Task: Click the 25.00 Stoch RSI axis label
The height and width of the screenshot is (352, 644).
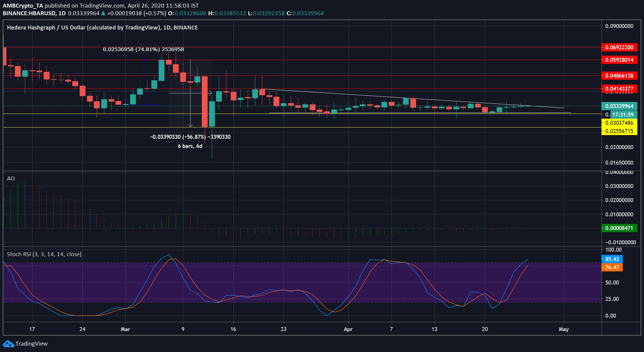Action: tap(612, 299)
